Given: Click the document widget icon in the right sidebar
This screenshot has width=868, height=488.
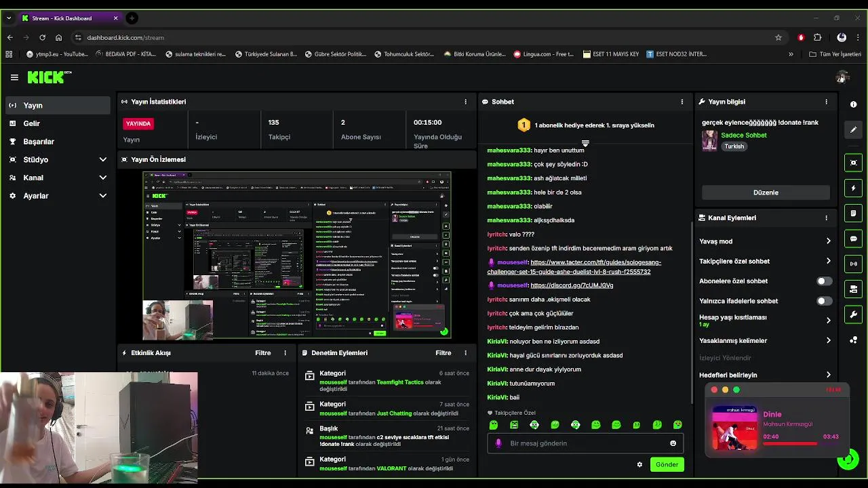Looking at the screenshot, I should click(x=854, y=213).
